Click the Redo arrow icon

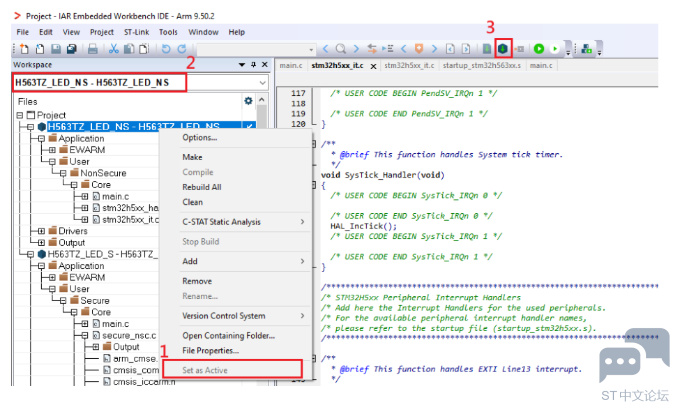click(182, 49)
